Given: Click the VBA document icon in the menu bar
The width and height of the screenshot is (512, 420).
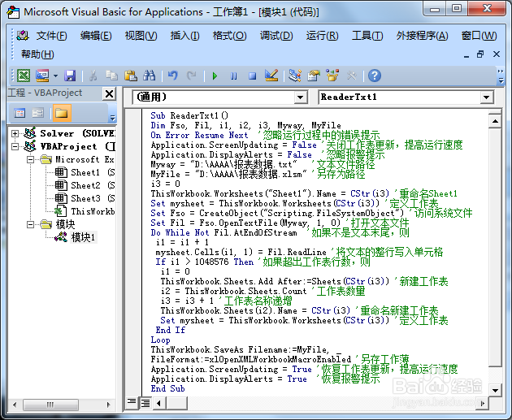Looking at the screenshot, I should tap(22, 36).
